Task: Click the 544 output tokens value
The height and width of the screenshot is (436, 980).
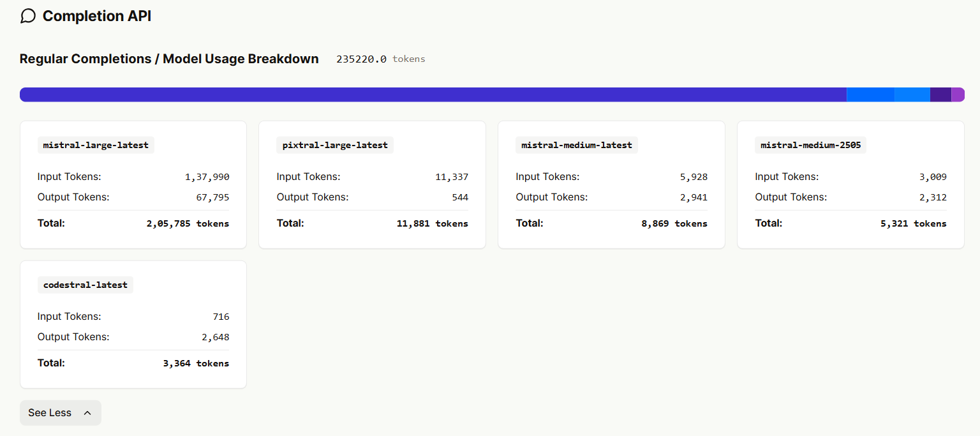Action: pyautogui.click(x=460, y=197)
